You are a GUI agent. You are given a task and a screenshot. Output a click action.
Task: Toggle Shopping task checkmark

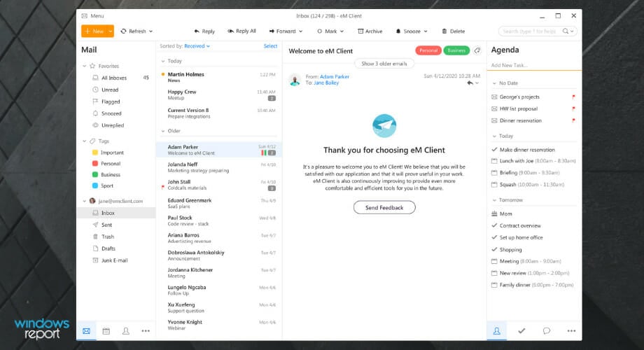[x=494, y=249]
